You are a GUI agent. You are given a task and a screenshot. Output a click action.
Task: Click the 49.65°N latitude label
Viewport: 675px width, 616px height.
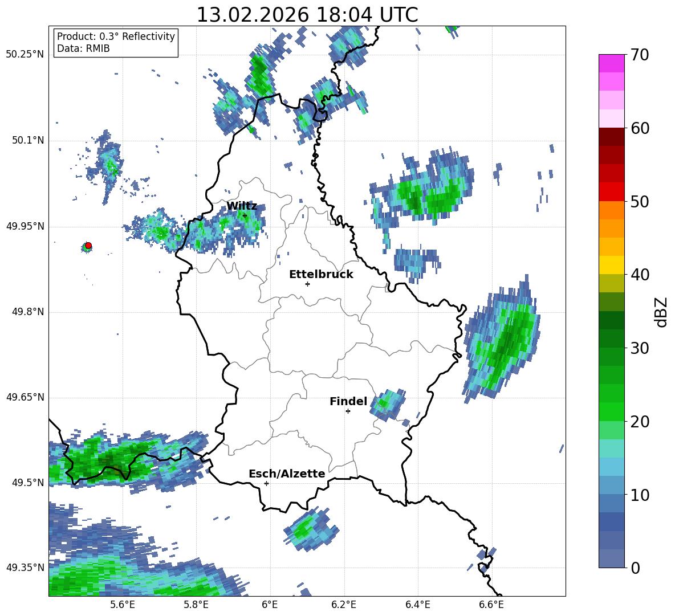[x=25, y=397]
